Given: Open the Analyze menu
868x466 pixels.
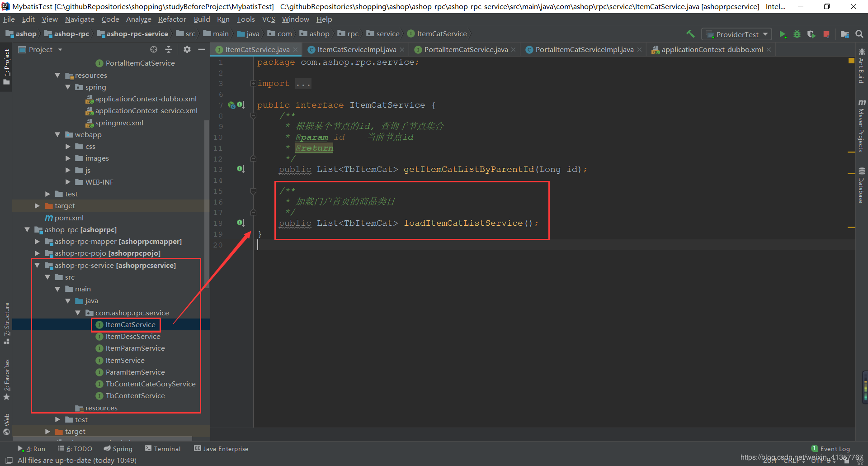Looking at the screenshot, I should (138, 19).
